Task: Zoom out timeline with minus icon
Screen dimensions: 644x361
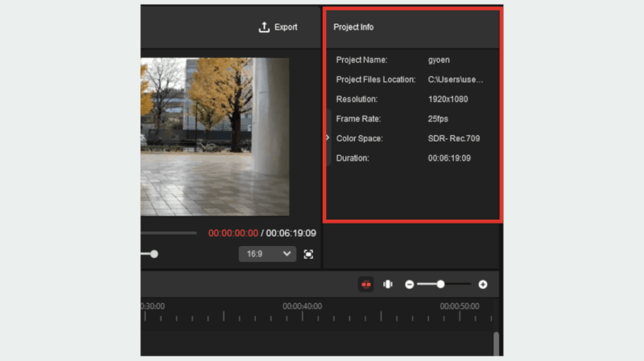Action: [409, 285]
